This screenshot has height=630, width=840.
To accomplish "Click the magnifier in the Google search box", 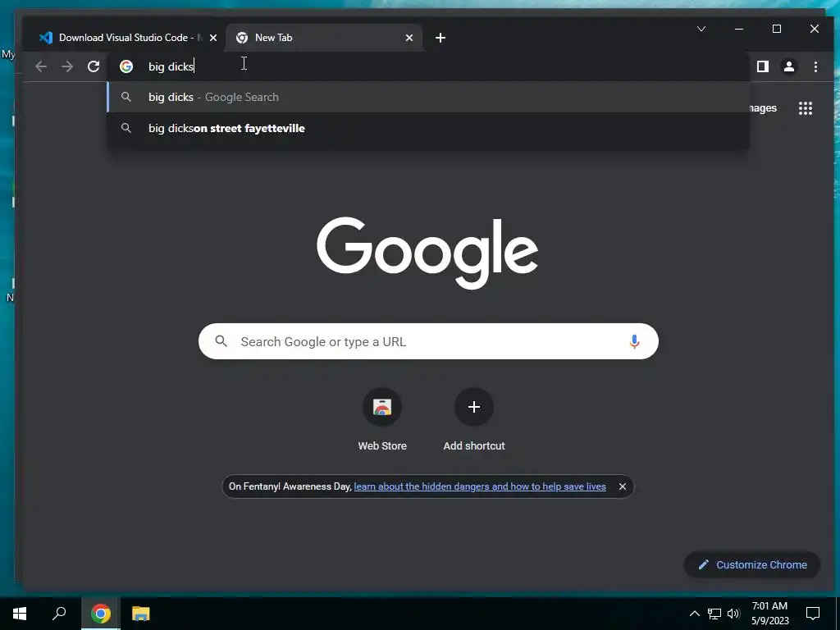I will click(x=221, y=341).
